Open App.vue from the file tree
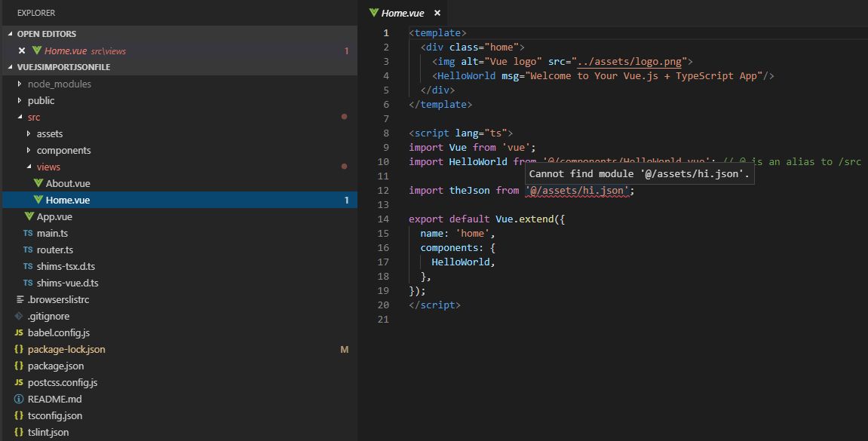868x441 pixels. 54,216
